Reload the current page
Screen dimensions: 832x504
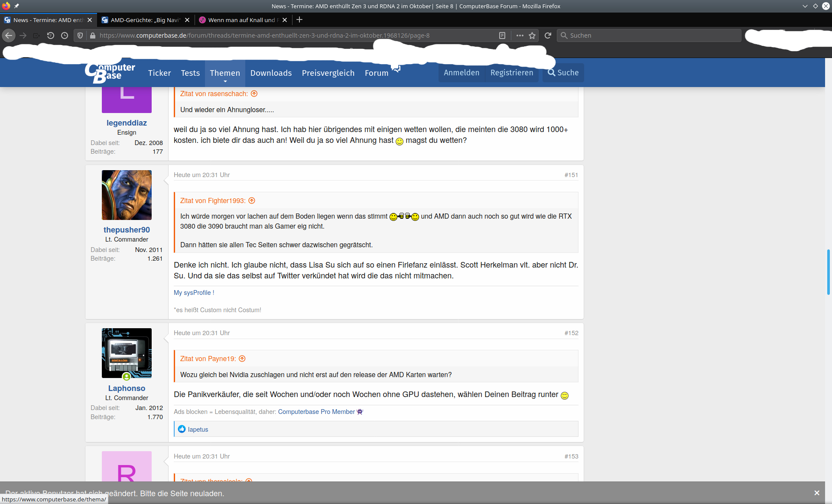548,36
